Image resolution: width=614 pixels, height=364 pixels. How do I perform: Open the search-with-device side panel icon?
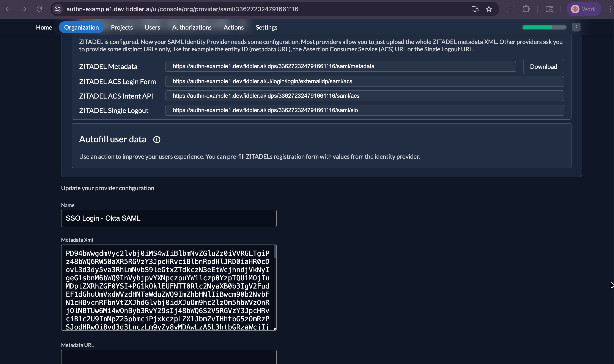pyautogui.click(x=549, y=9)
